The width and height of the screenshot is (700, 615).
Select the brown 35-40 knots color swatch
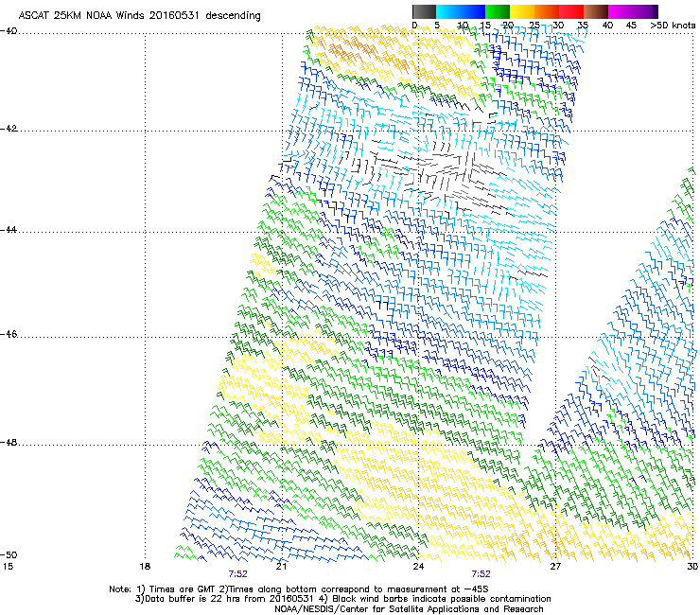click(596, 11)
